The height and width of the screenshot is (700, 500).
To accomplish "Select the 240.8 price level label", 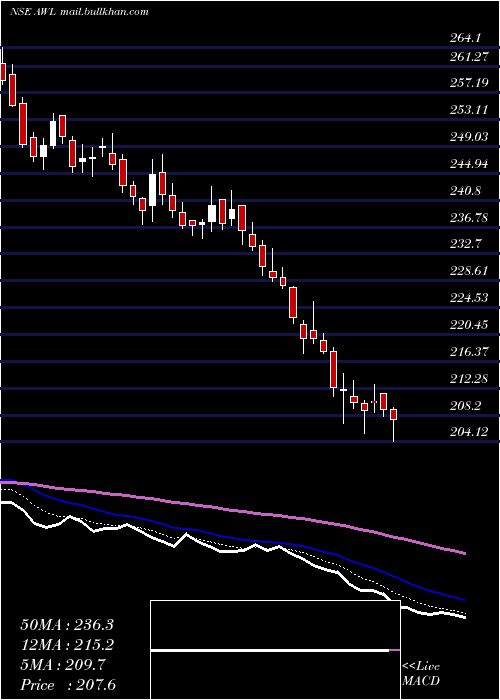I will pos(466,191).
